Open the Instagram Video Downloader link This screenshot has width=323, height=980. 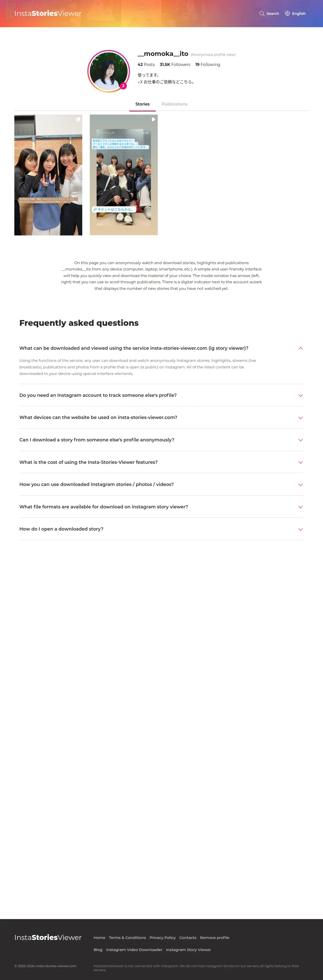point(134,950)
